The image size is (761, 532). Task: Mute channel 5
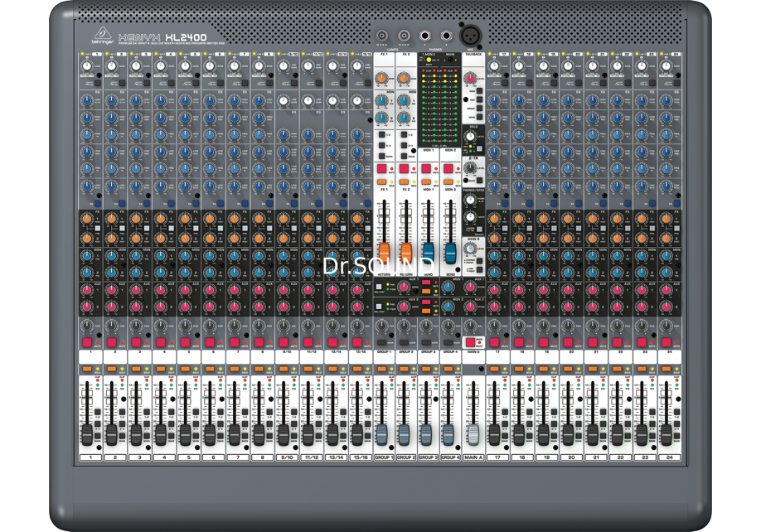pyautogui.click(x=186, y=342)
